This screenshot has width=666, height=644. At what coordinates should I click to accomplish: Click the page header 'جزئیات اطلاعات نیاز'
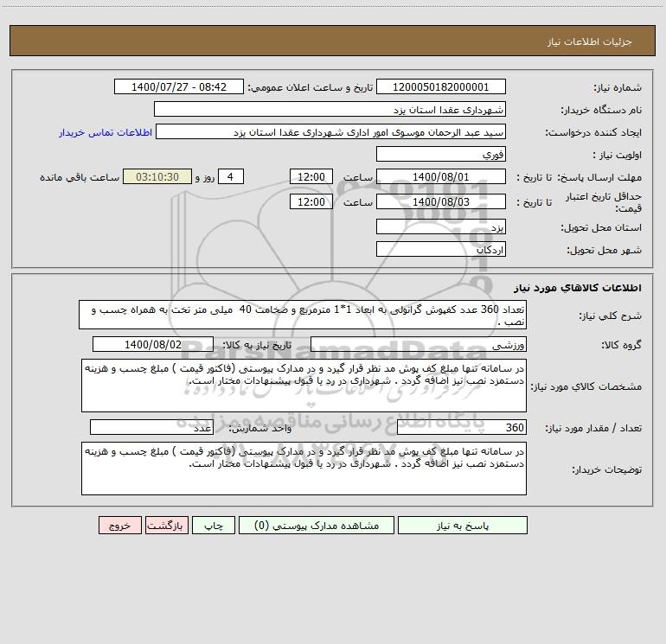tap(589, 41)
